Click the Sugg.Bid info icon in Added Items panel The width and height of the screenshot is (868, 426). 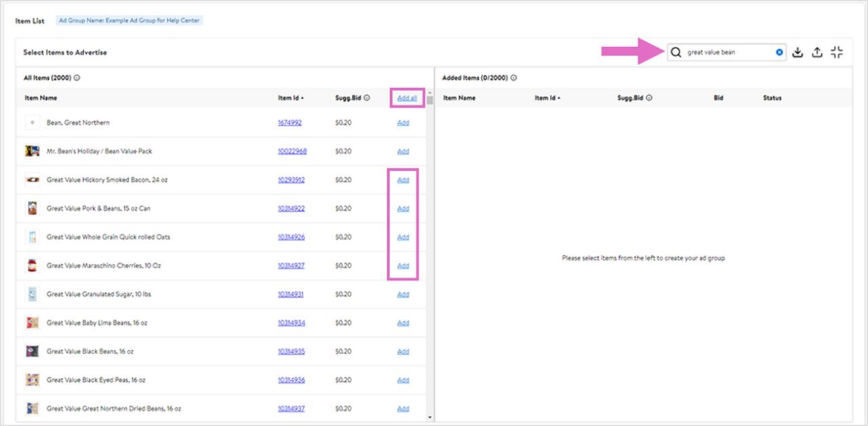point(649,98)
